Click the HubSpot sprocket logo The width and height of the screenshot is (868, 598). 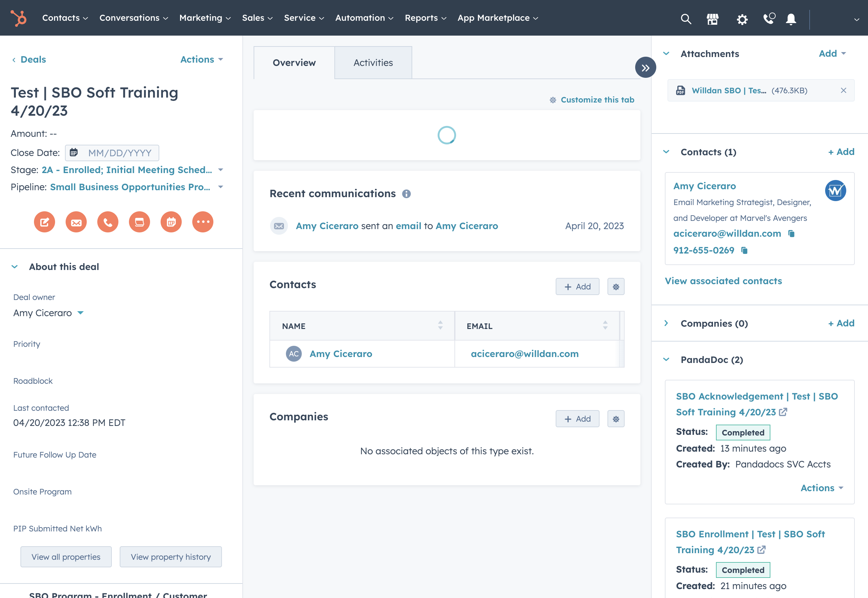click(x=18, y=18)
